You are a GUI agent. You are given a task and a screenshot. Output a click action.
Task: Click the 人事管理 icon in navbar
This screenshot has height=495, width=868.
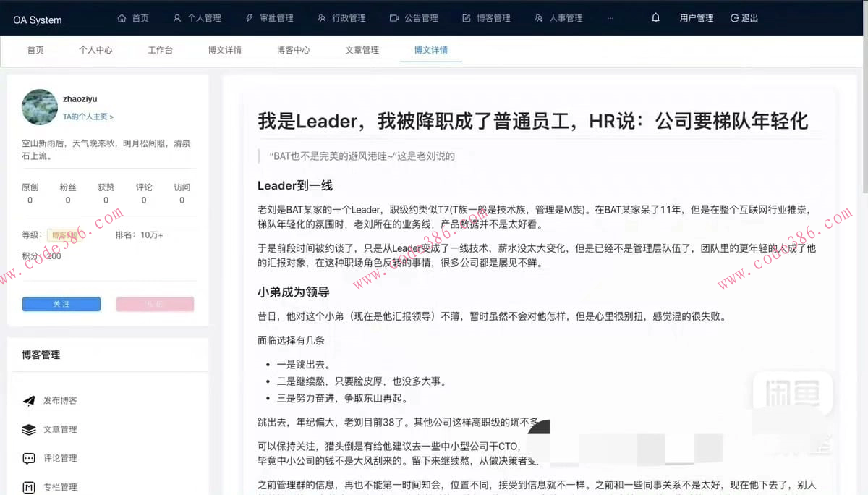(538, 18)
